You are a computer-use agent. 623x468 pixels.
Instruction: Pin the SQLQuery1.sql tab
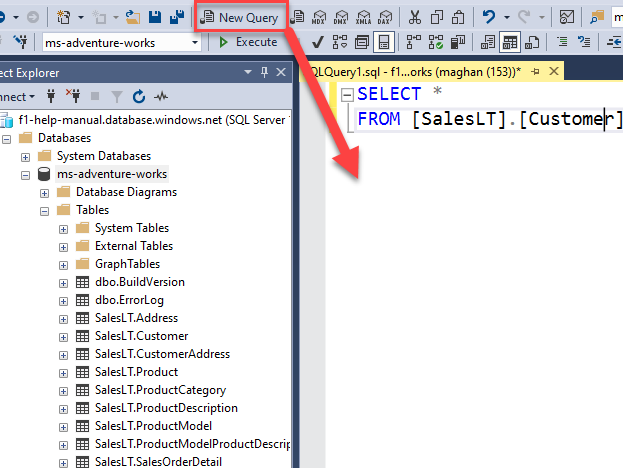coord(536,72)
